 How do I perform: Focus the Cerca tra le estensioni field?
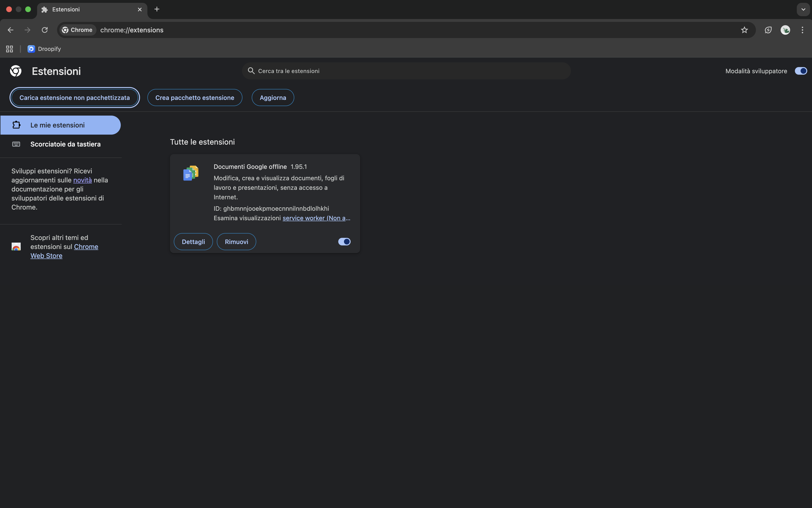[x=406, y=71]
